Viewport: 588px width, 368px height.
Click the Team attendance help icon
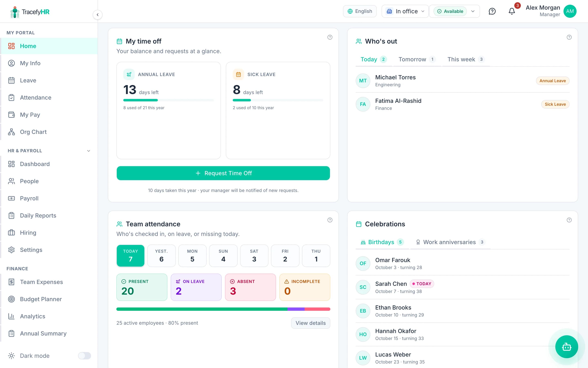[x=330, y=220]
